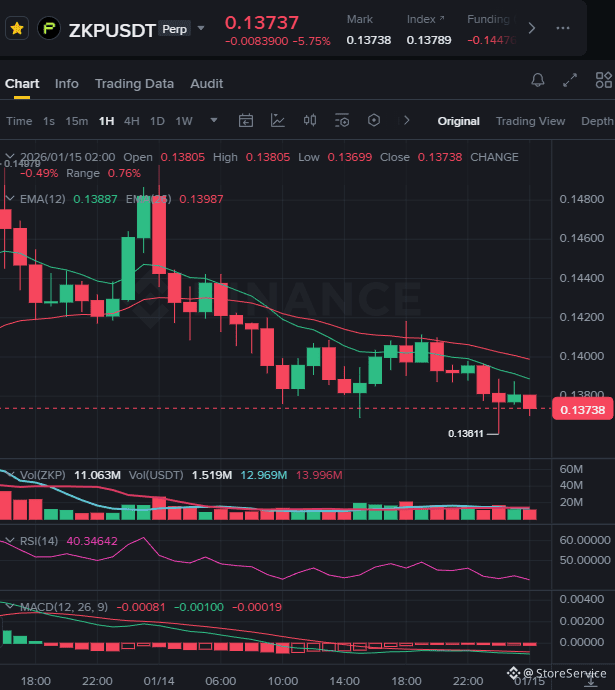Click the ZKP coin logo icon
Image resolution: width=615 pixels, height=690 pixels.
point(49,29)
